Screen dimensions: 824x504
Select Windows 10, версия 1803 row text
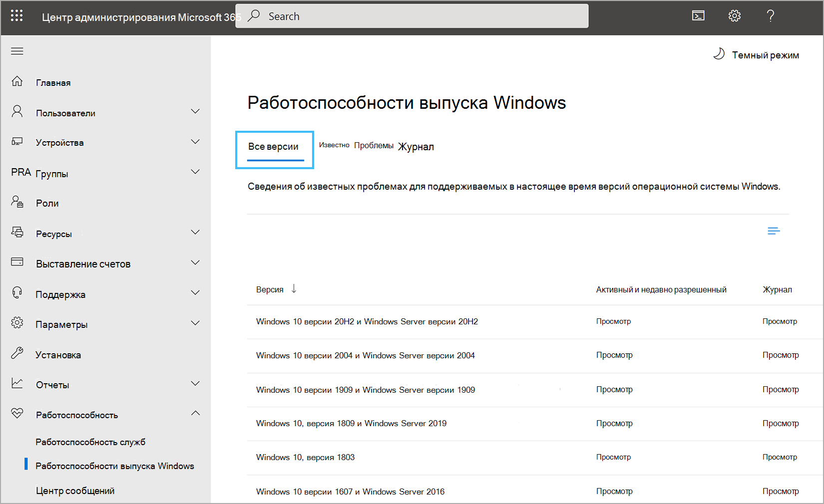point(305,457)
